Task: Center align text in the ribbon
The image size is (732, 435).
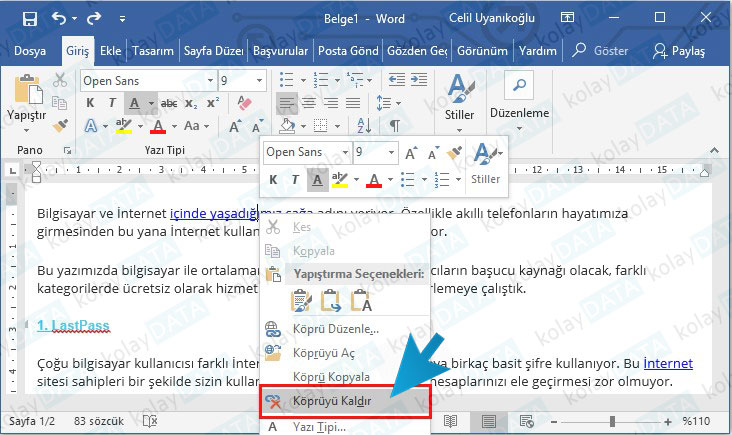Action: tap(309, 103)
